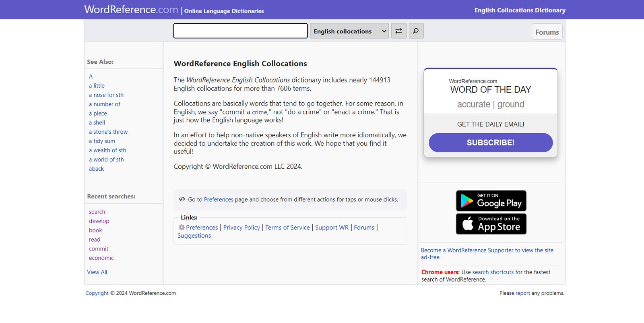Click the 'GET THE DAILY EMAIL!' text
Viewport: 644px width, 323px height.
click(x=491, y=124)
